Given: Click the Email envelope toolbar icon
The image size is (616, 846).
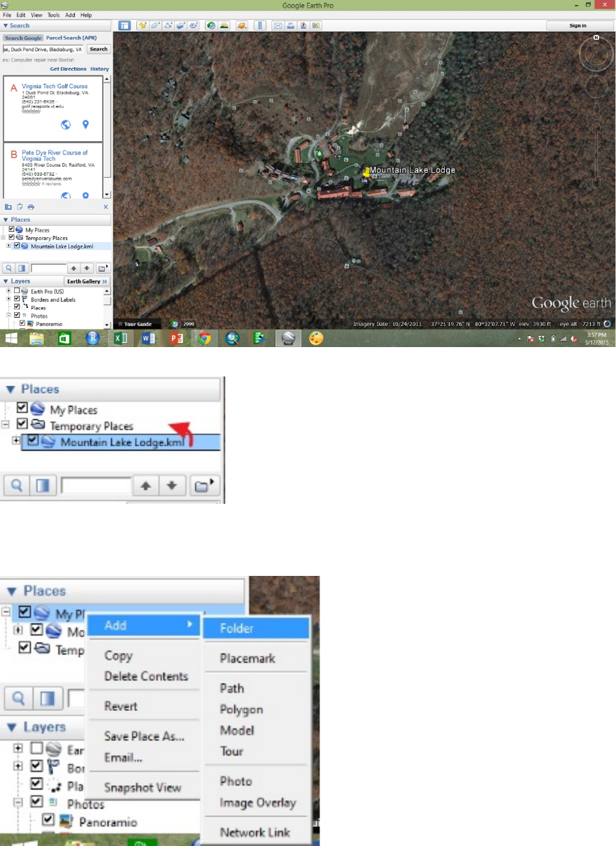Looking at the screenshot, I should 278,26.
